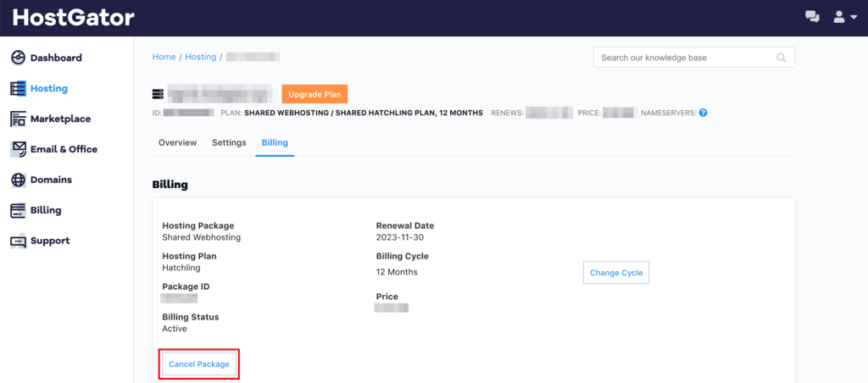Click the Cancel Package button
Screen dimensions: 868x383
(199, 364)
